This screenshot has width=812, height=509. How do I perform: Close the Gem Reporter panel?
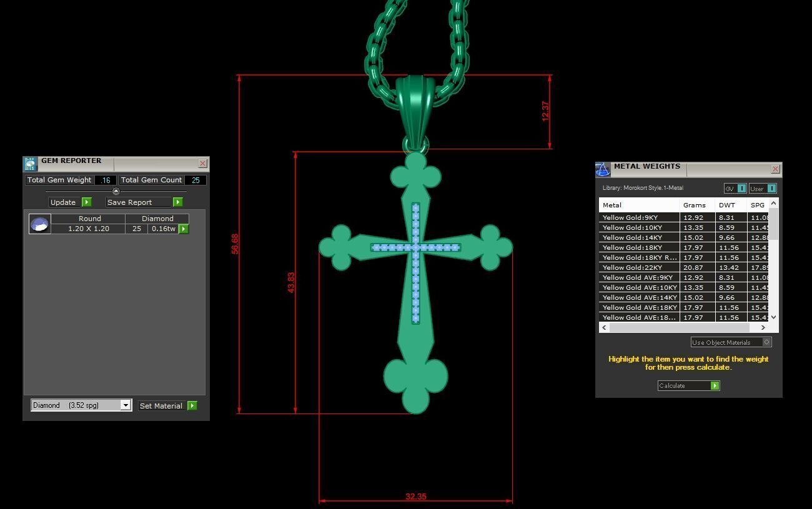point(202,163)
